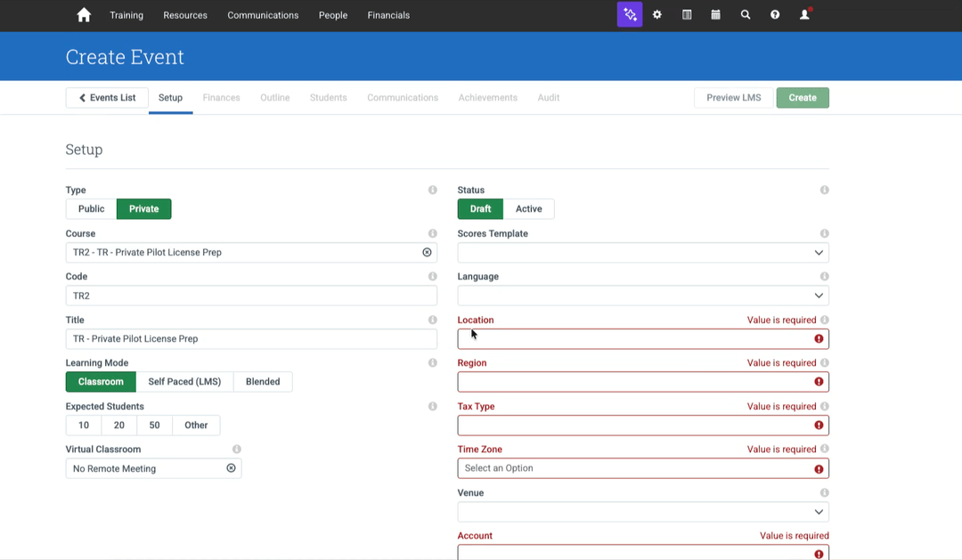Clear the No Remote Meeting selection

tap(231, 468)
